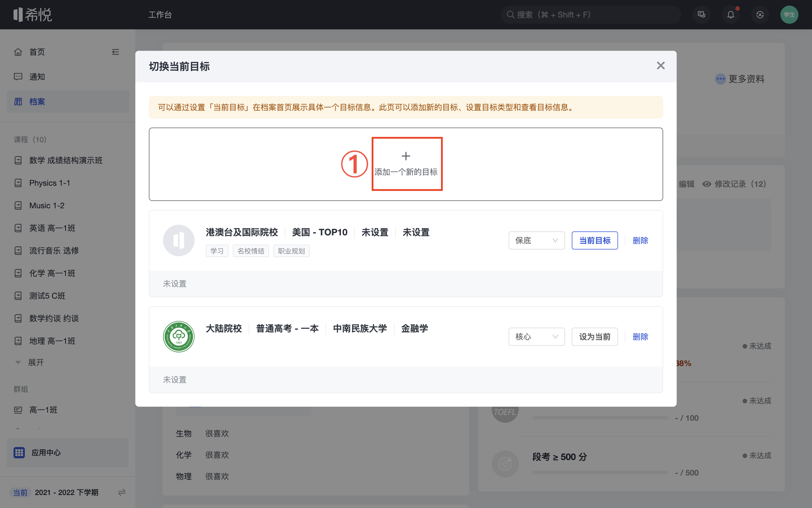This screenshot has width=812, height=508.
Task: Open the 数学约谈 约谈 course
Action: (x=47, y=319)
